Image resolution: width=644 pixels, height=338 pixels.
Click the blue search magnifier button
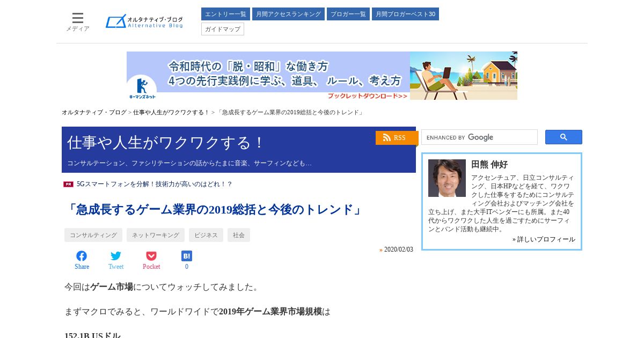563,137
